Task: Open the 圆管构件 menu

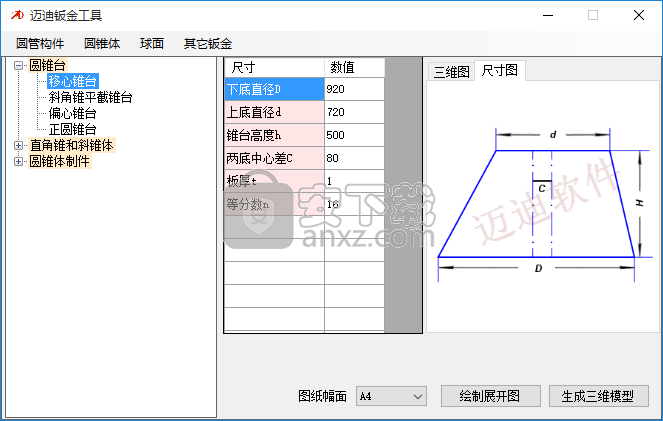Action: pyautogui.click(x=40, y=44)
